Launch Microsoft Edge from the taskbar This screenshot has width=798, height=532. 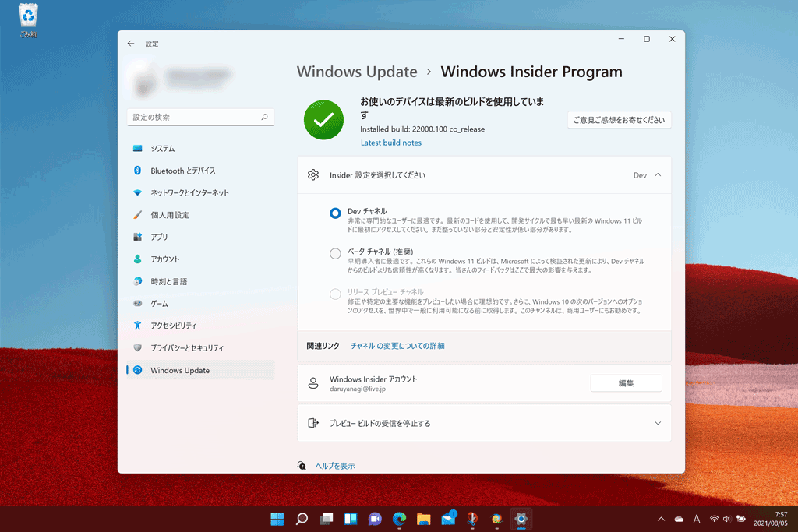pyautogui.click(x=398, y=519)
